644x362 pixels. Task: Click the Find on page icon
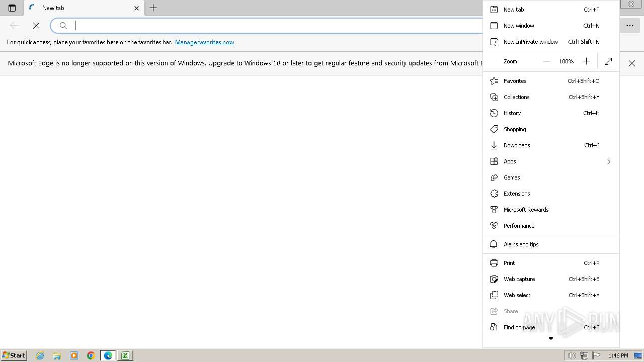pyautogui.click(x=494, y=327)
